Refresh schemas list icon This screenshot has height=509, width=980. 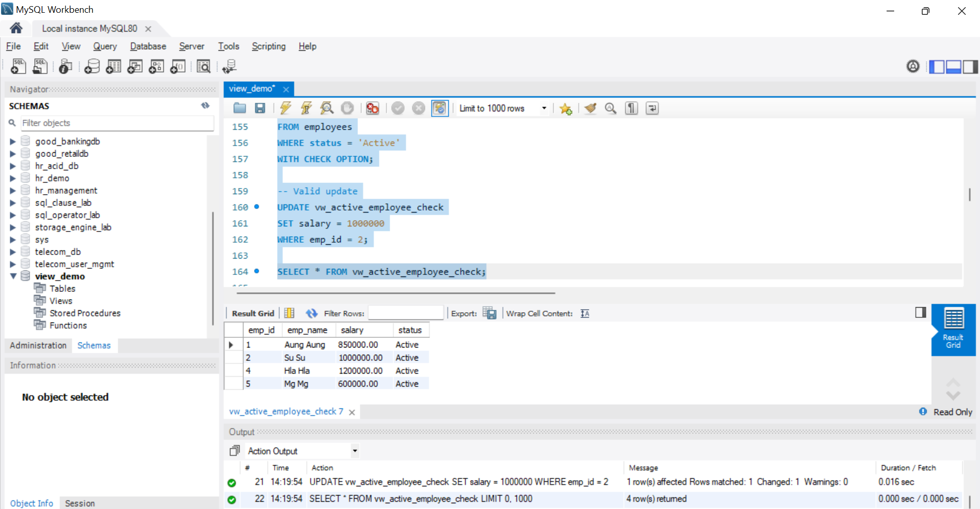(205, 106)
